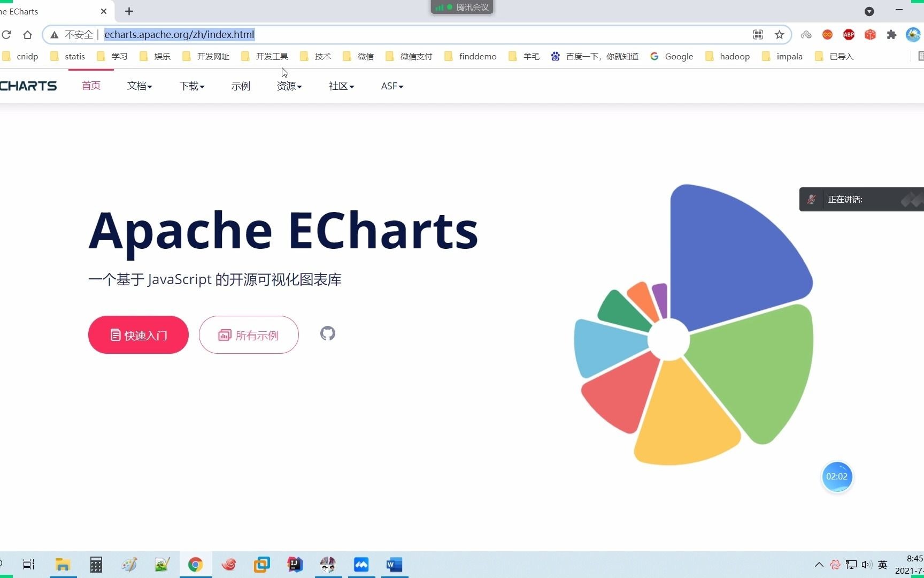Open the statis bookmark folder
The width and height of the screenshot is (924, 578).
(x=67, y=56)
